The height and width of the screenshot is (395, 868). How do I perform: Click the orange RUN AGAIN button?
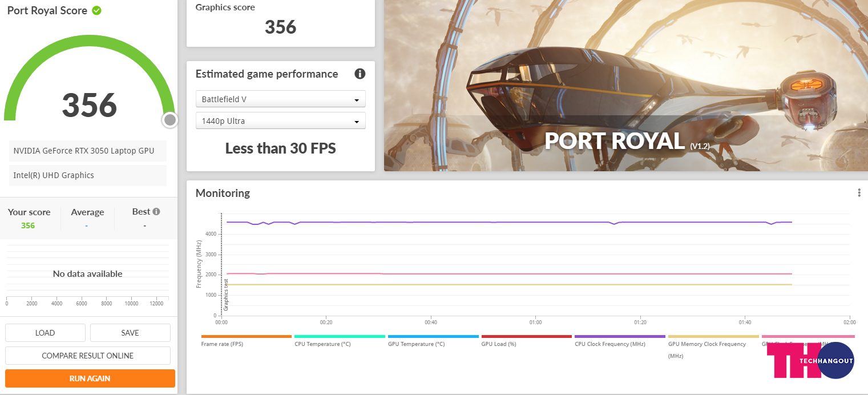(90, 378)
